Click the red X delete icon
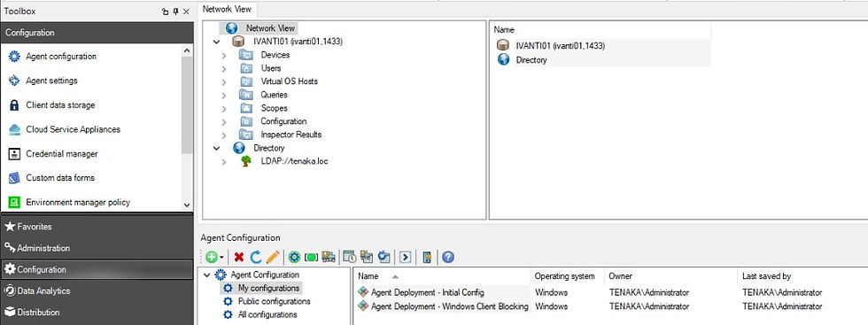This screenshot has height=325, width=868. 238,257
